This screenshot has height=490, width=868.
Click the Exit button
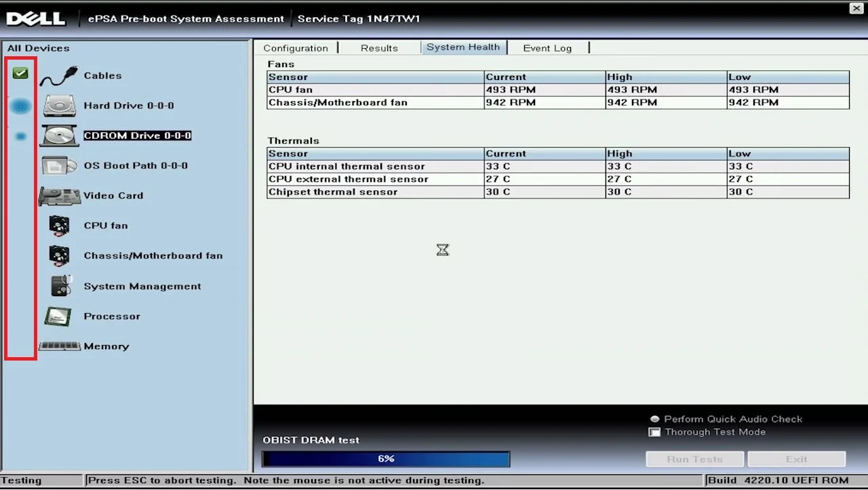(796, 460)
